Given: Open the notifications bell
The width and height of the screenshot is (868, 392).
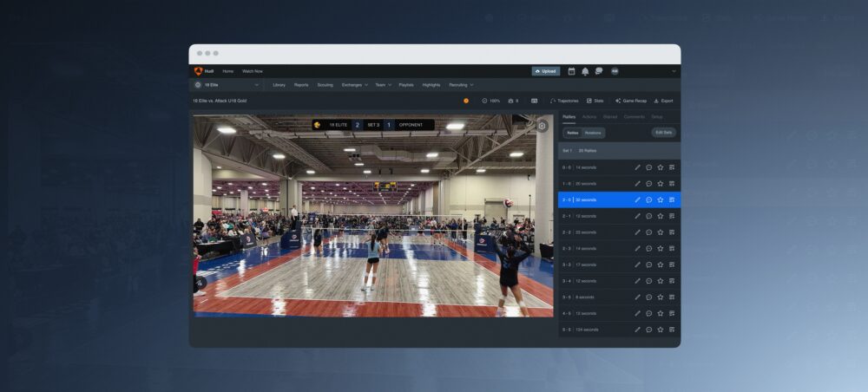Looking at the screenshot, I should [x=585, y=71].
